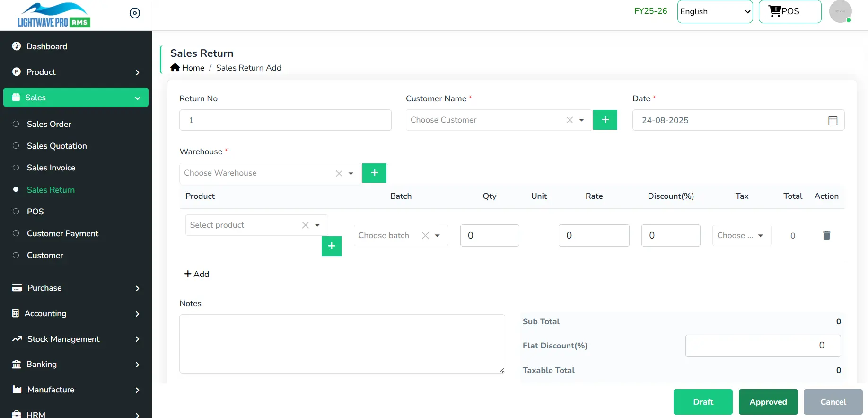This screenshot has height=418, width=868.
Task: Click the Draft button
Action: (x=702, y=402)
